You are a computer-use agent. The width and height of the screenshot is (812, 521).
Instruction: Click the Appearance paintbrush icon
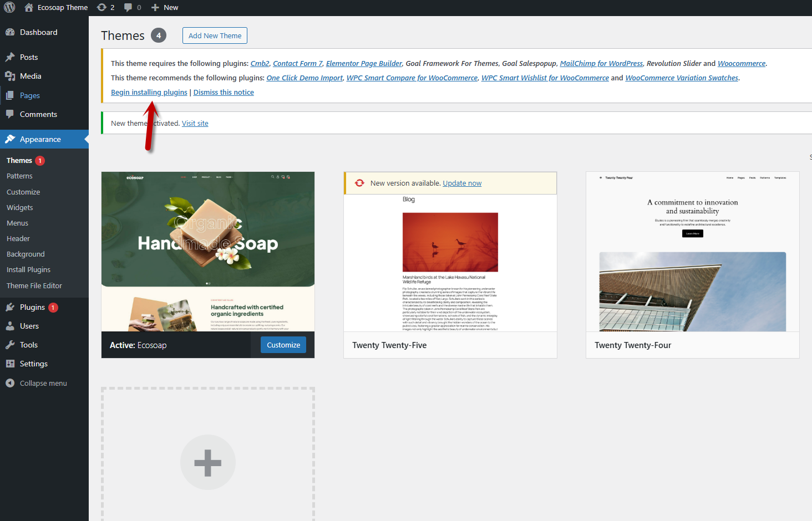click(x=10, y=139)
